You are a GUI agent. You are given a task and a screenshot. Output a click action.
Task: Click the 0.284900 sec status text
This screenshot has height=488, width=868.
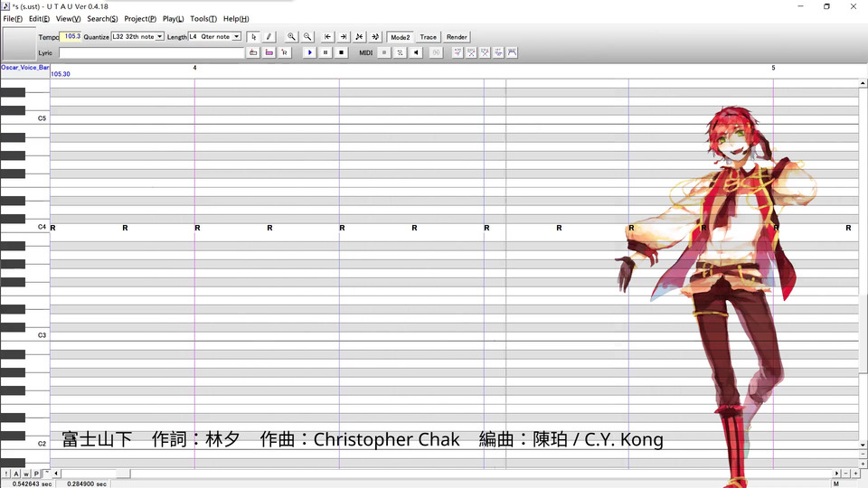click(87, 484)
